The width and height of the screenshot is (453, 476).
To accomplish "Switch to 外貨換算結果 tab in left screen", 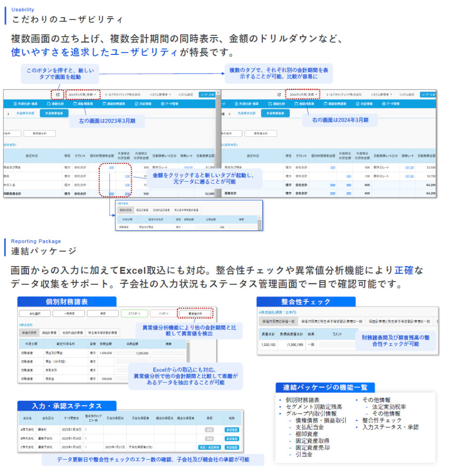I will [54, 113].
